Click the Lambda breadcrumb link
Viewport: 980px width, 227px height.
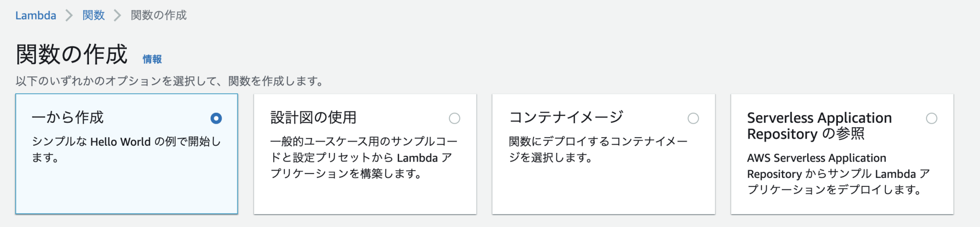click(35, 15)
